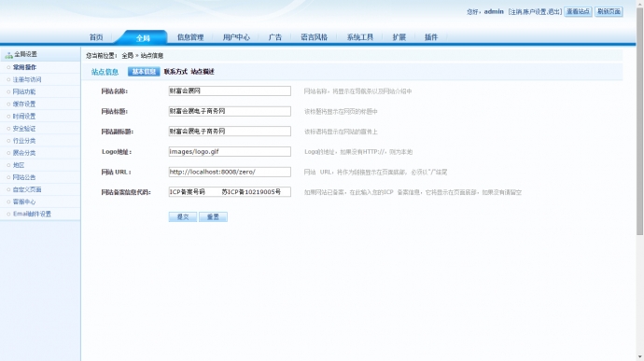Viewport: 644px width, 361px height.
Task: Click the 退出 link
Action: (553, 12)
